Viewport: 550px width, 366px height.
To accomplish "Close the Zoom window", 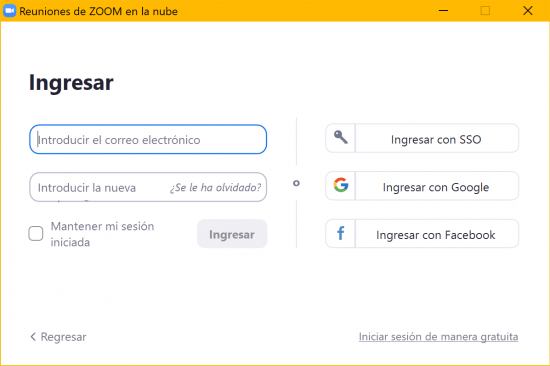I will click(528, 11).
